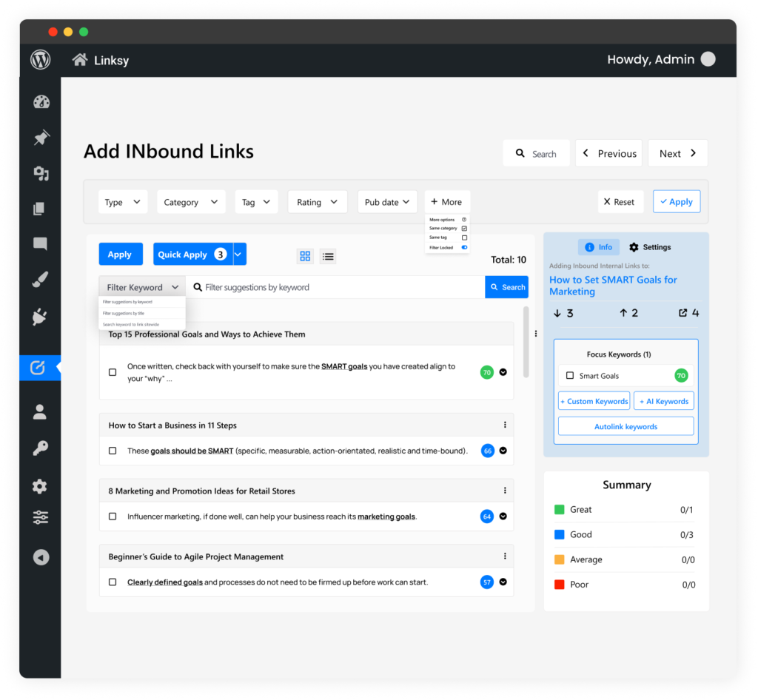Check the marketing goals suggestion checkbox

113,516
